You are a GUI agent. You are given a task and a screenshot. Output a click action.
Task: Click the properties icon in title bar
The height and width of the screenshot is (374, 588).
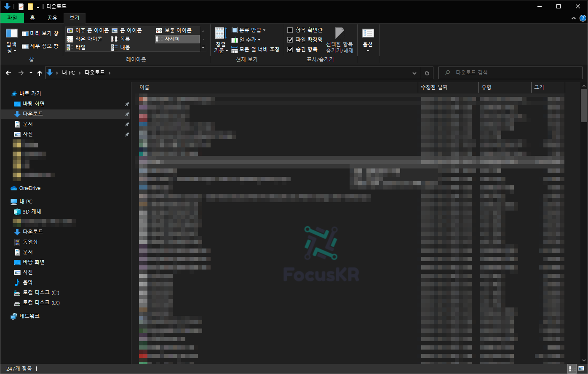coord(21,6)
